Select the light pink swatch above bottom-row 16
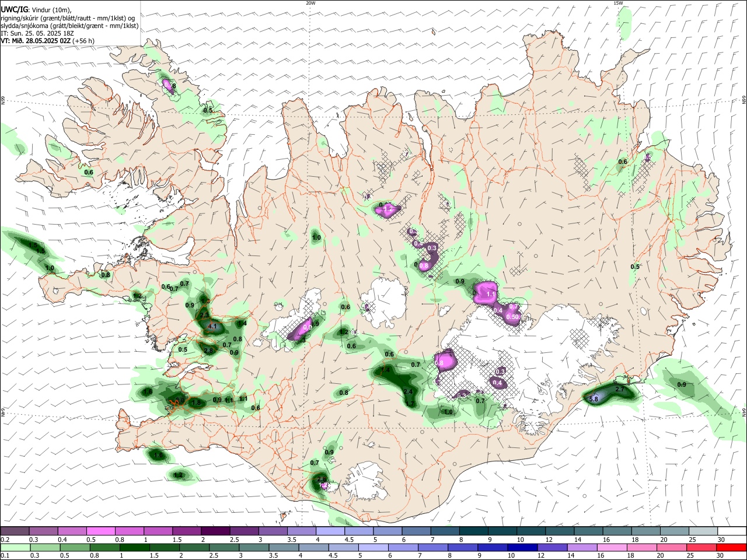747x560 pixels. (611, 547)
